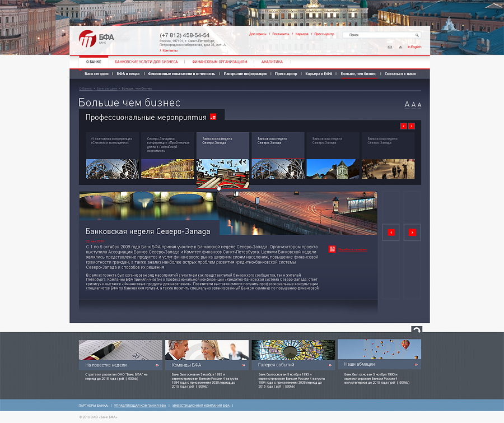Viewport: 504px width, 423px height.
Task: Select Финансовые показатели и отчетность item
Action: click(181, 73)
